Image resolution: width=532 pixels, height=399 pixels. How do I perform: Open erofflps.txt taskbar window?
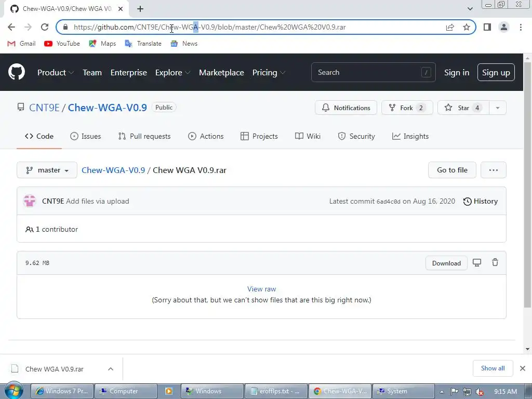[x=276, y=391]
